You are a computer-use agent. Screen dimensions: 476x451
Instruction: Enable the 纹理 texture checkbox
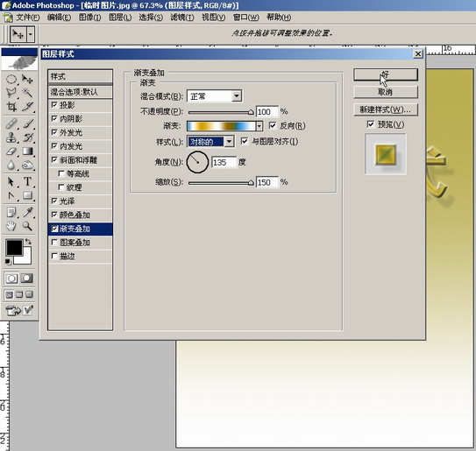61,187
